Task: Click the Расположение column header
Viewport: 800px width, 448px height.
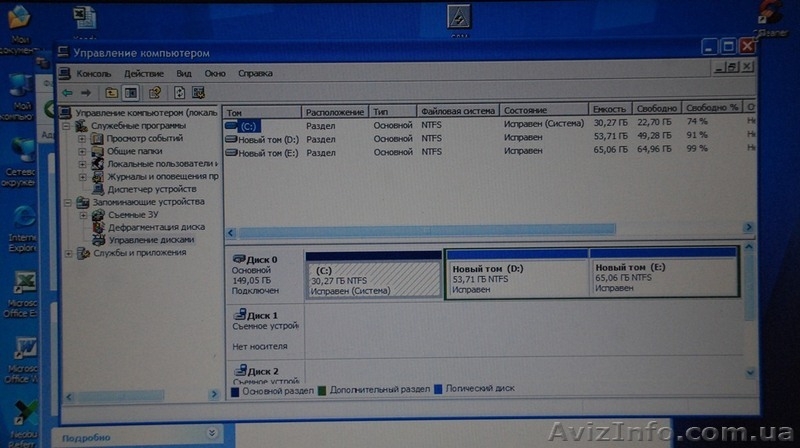Action: (x=335, y=112)
